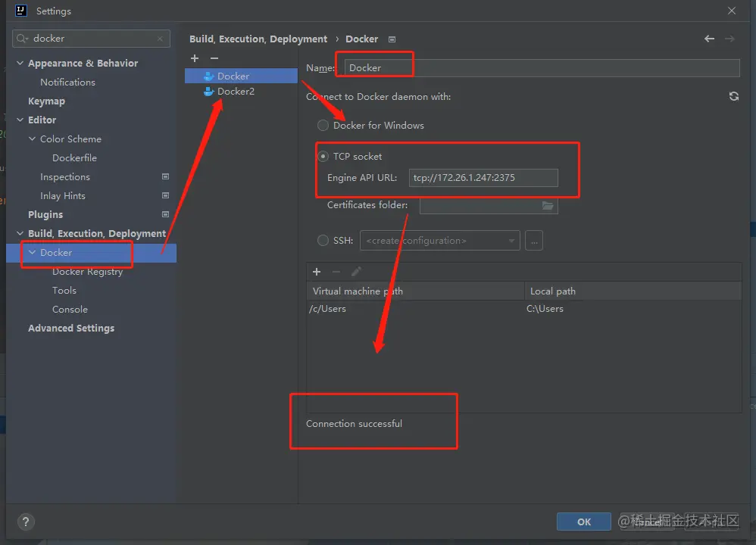Open Docker Console settings

pos(70,310)
